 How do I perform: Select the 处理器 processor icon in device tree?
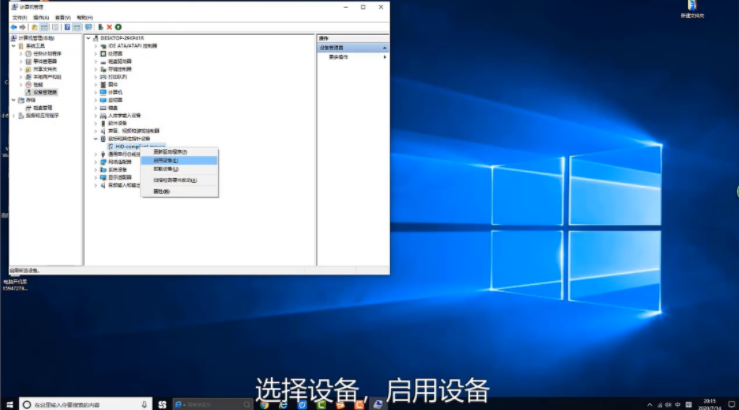(x=103, y=54)
